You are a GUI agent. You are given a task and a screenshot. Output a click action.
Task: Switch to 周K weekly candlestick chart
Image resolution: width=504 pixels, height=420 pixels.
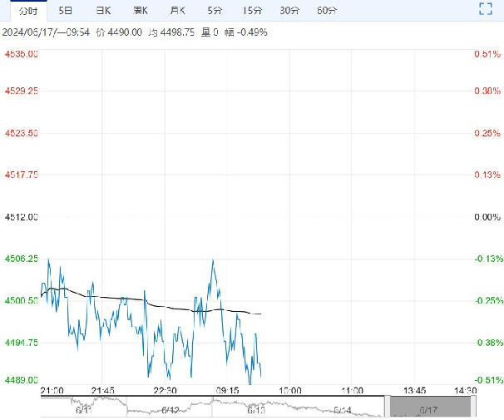141,11
